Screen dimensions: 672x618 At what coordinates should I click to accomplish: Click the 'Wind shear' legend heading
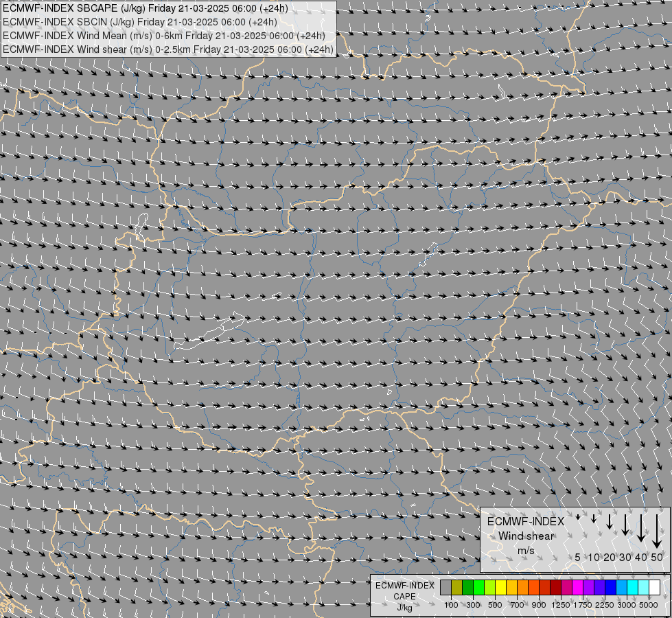[526, 536]
